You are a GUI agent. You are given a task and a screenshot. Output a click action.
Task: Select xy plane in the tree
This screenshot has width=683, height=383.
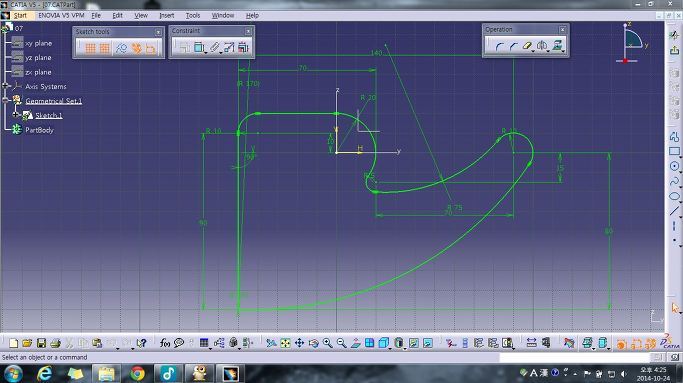(x=38, y=43)
